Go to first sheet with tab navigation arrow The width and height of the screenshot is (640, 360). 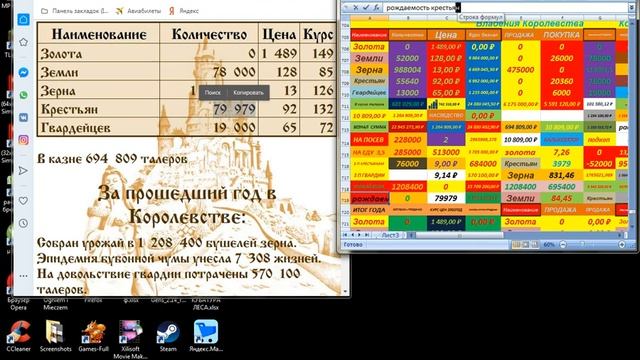[346, 235]
